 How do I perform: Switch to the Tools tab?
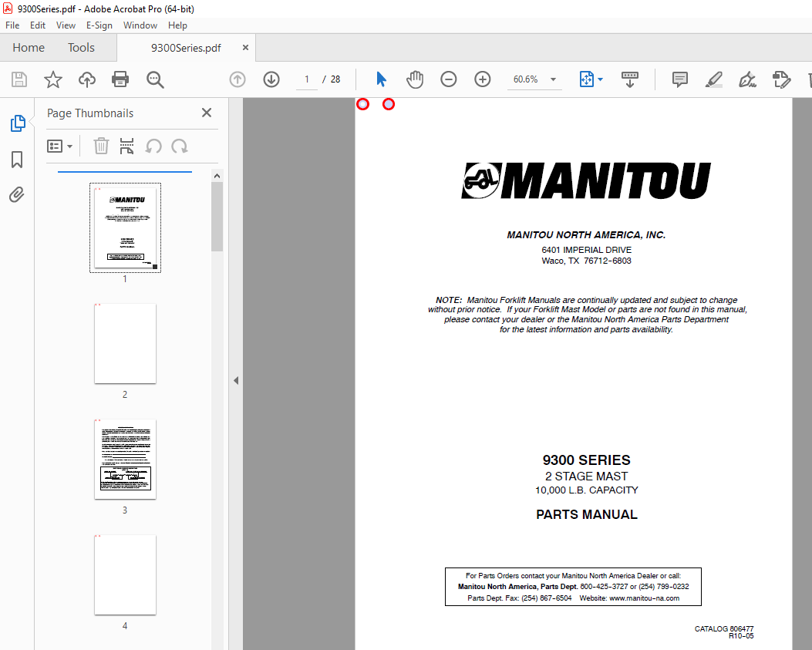(81, 48)
